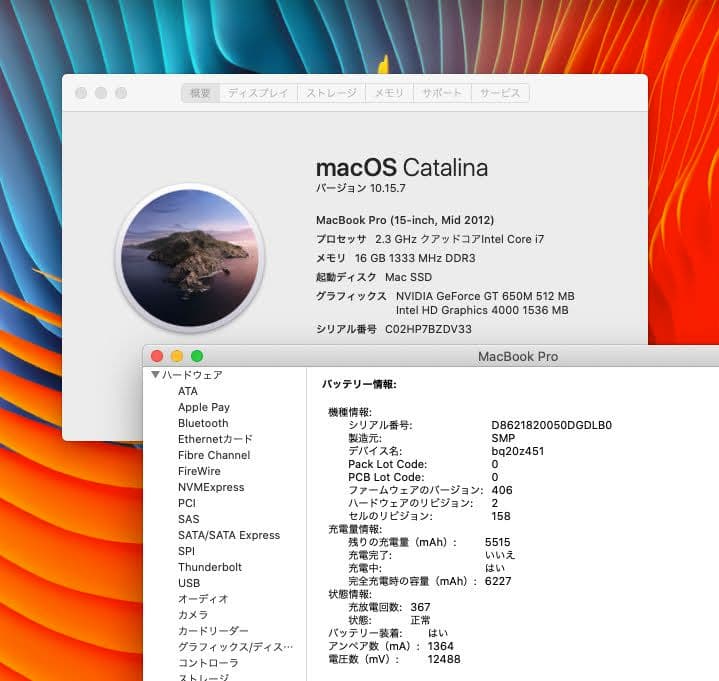The height and width of the screenshot is (681, 719).
Task: Click the バージョン 10.15.7 text
Action: pos(360,188)
